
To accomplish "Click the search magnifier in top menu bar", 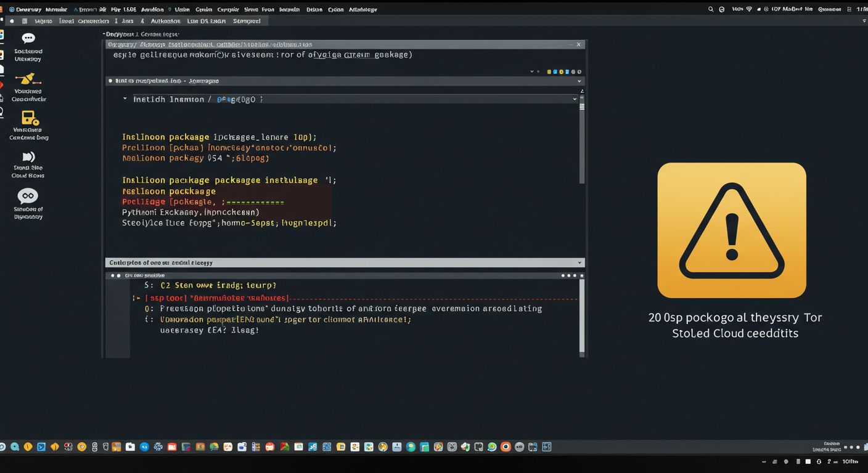I will tap(711, 9).
